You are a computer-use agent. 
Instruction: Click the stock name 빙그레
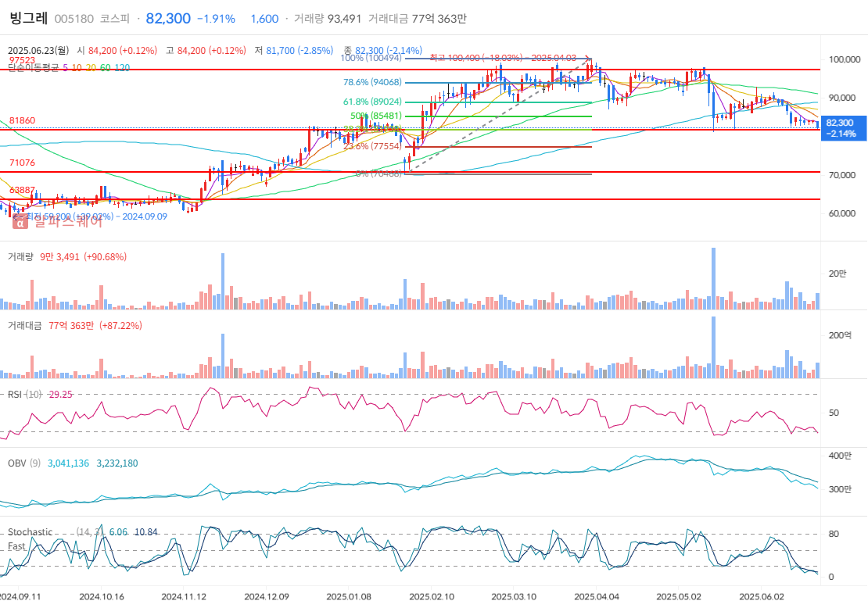(29, 18)
